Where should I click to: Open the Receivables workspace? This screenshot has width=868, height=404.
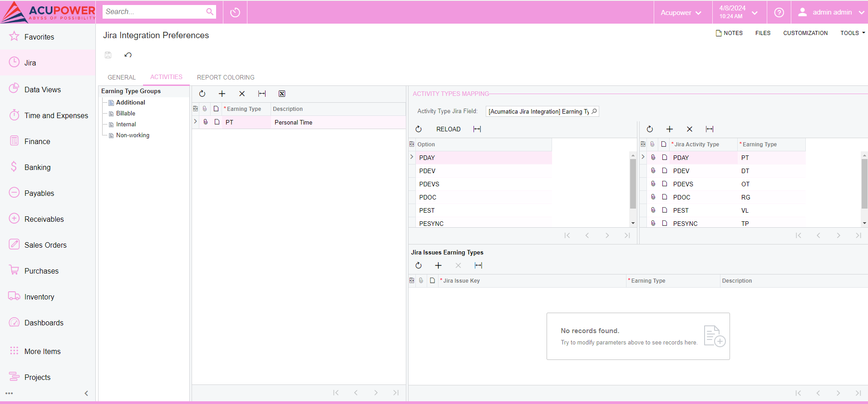tap(48, 219)
